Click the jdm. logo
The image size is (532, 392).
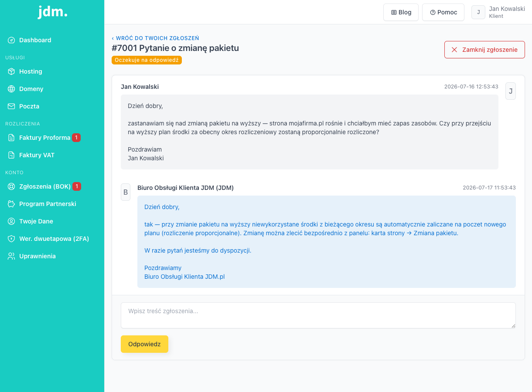point(52,12)
